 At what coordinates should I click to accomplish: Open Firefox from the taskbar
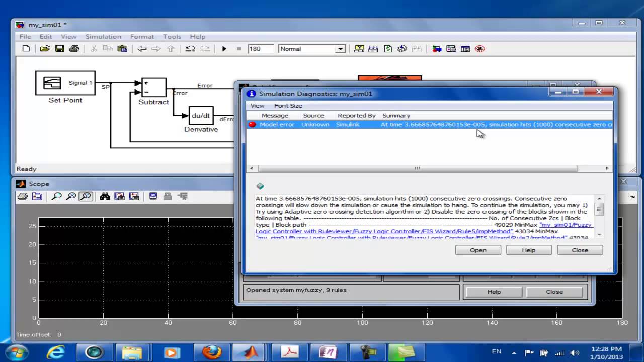pyautogui.click(x=212, y=352)
